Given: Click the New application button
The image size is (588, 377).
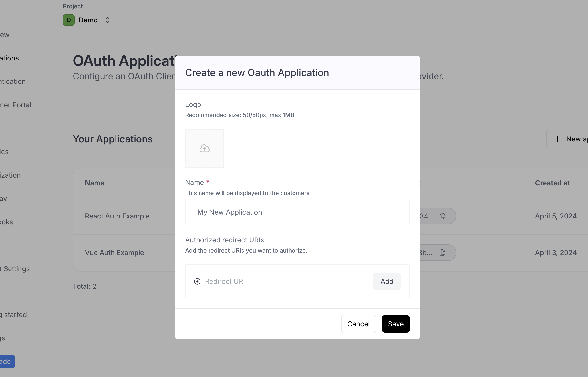Looking at the screenshot, I should tap(571, 139).
